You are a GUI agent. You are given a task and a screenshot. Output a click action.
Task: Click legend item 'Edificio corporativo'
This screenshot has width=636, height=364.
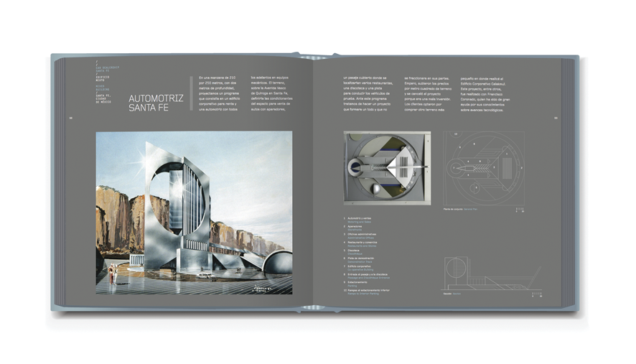(359, 266)
